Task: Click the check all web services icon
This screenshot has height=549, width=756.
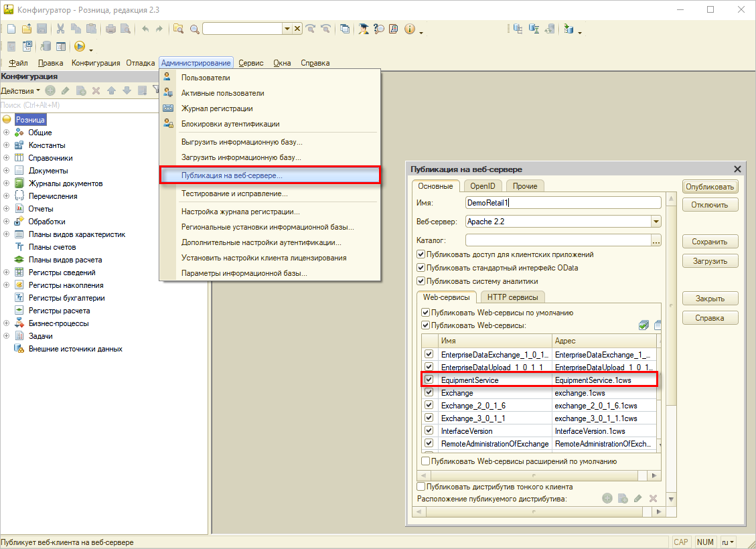Action: [x=644, y=325]
